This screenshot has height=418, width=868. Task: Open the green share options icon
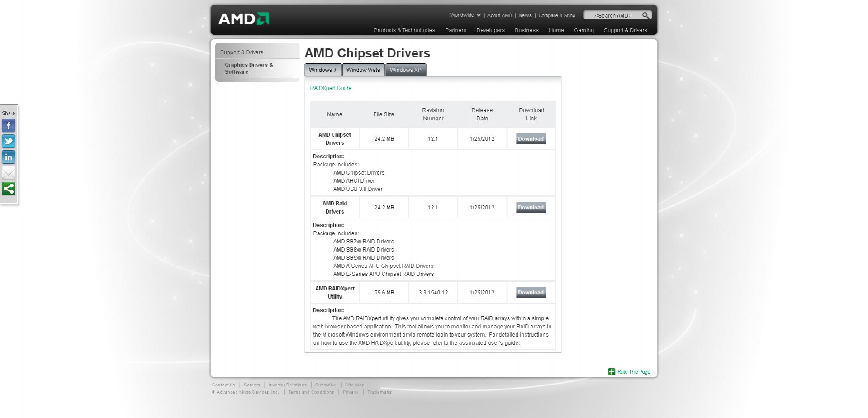coord(9,189)
